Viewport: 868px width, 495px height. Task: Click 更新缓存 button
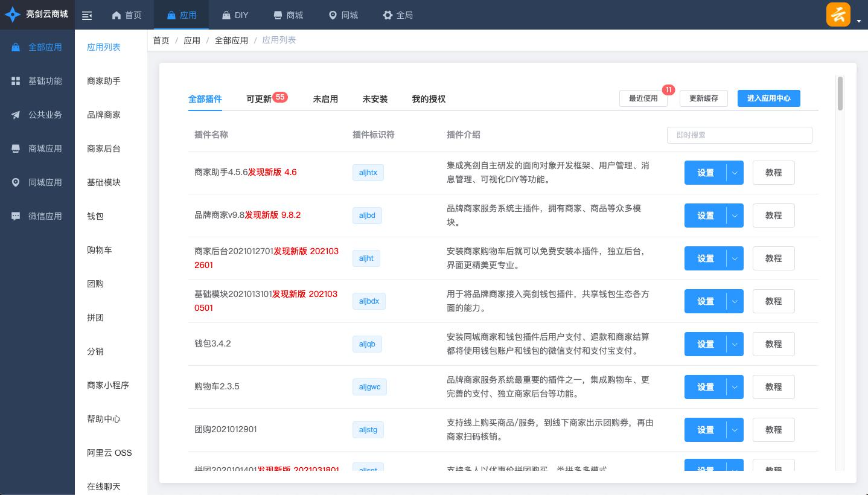[704, 98]
